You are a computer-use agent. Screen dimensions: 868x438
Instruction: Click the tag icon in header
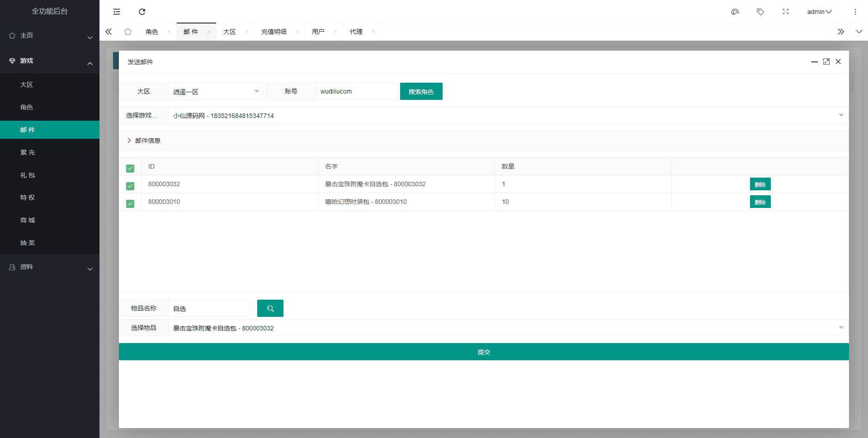(x=760, y=12)
